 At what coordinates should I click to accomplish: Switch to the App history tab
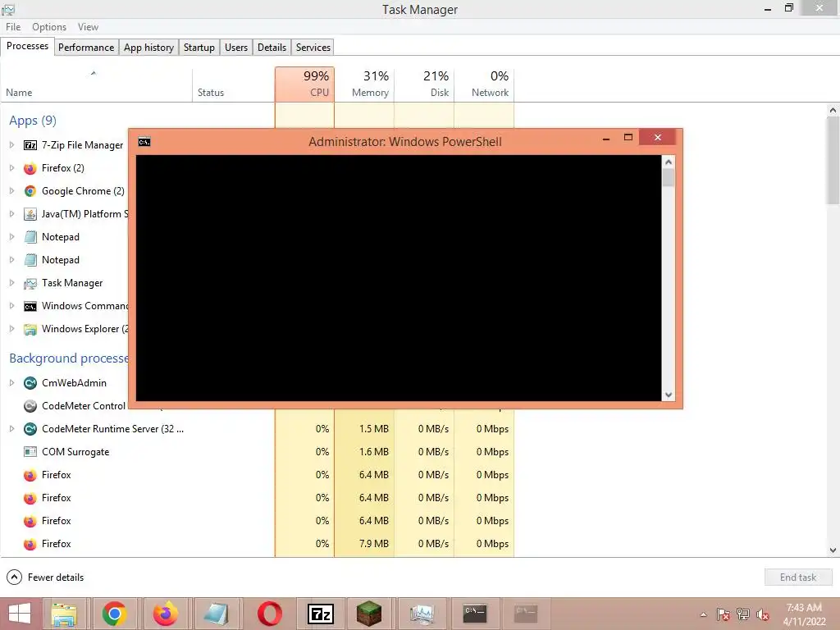(149, 47)
